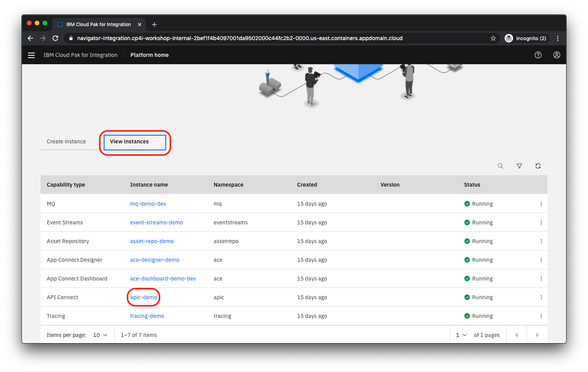Open the event-streams-demo instance

coord(156,222)
